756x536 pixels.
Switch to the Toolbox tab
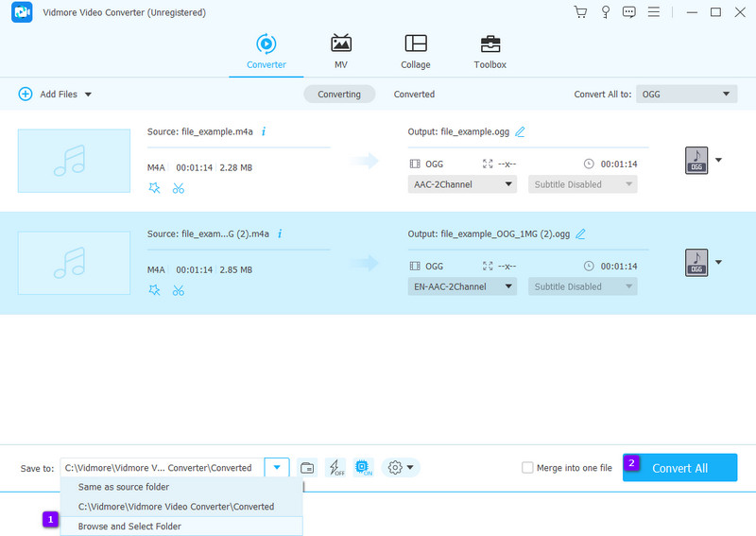pyautogui.click(x=490, y=52)
